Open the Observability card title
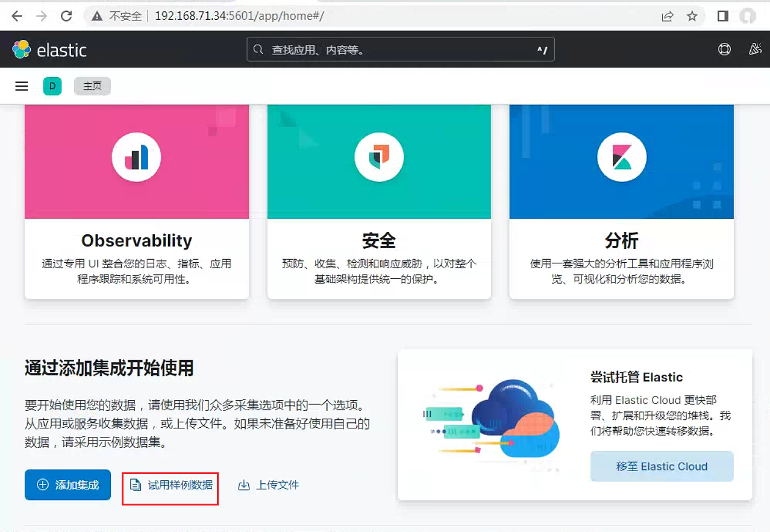The height and width of the screenshot is (532, 770). click(137, 240)
